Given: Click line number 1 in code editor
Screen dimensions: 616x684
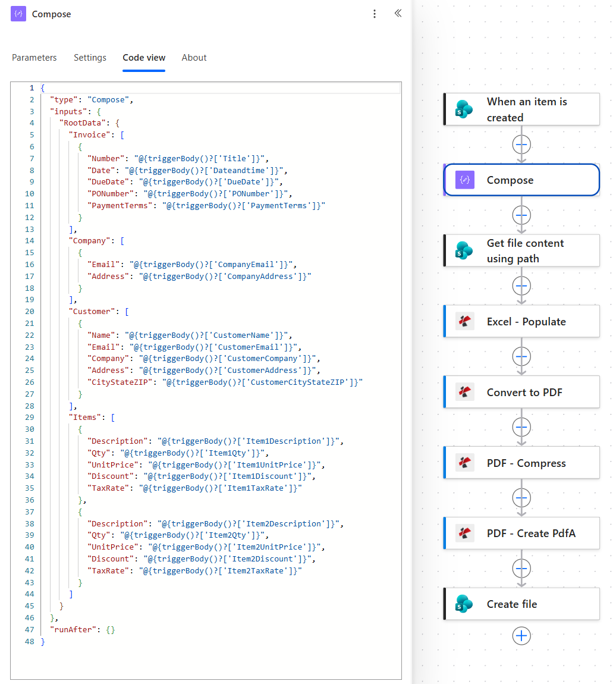Looking at the screenshot, I should point(32,87).
